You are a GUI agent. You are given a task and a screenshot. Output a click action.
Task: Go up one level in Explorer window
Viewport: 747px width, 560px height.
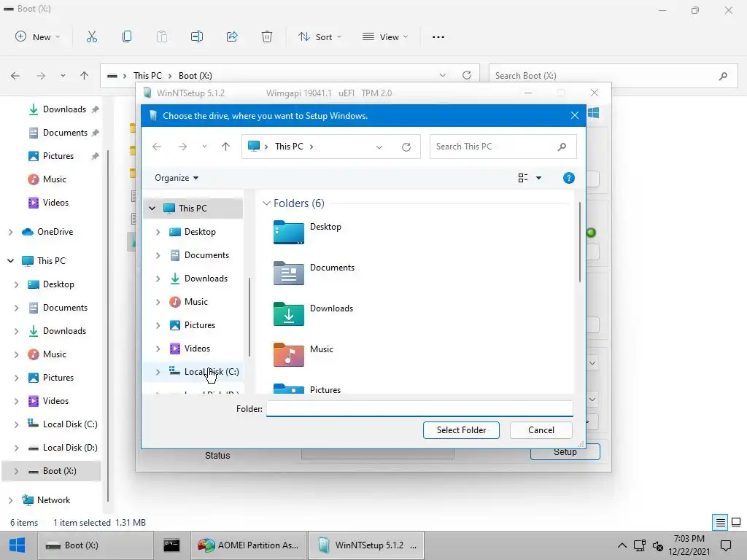(85, 76)
